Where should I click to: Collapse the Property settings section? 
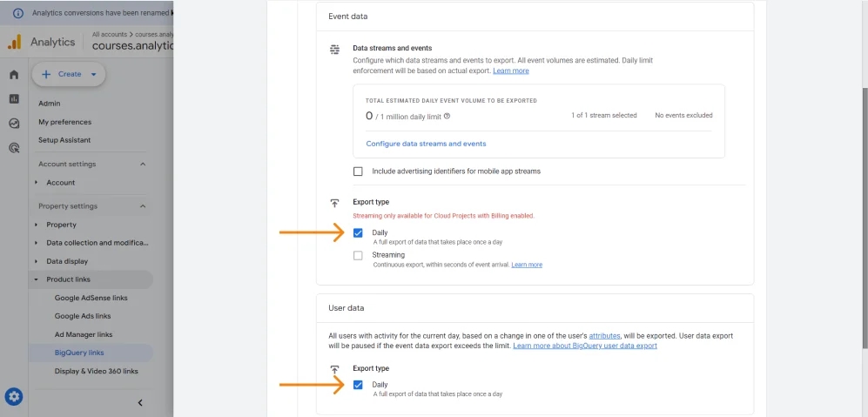pyautogui.click(x=143, y=206)
